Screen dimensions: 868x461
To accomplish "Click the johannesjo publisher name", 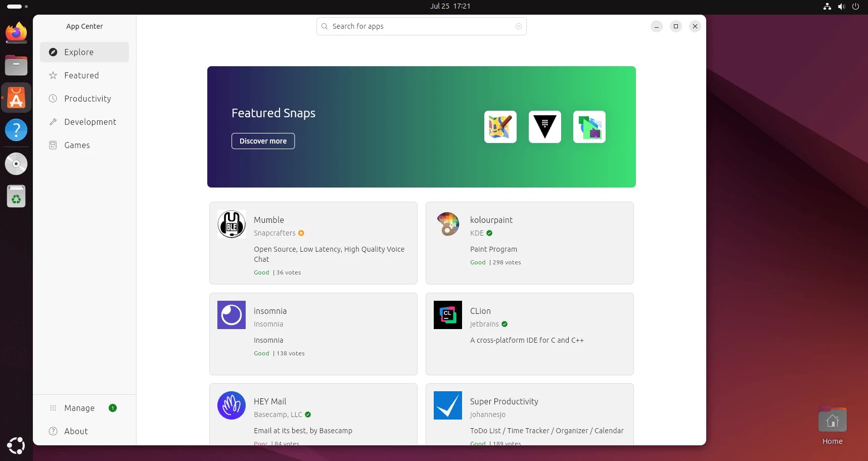I will click(488, 414).
